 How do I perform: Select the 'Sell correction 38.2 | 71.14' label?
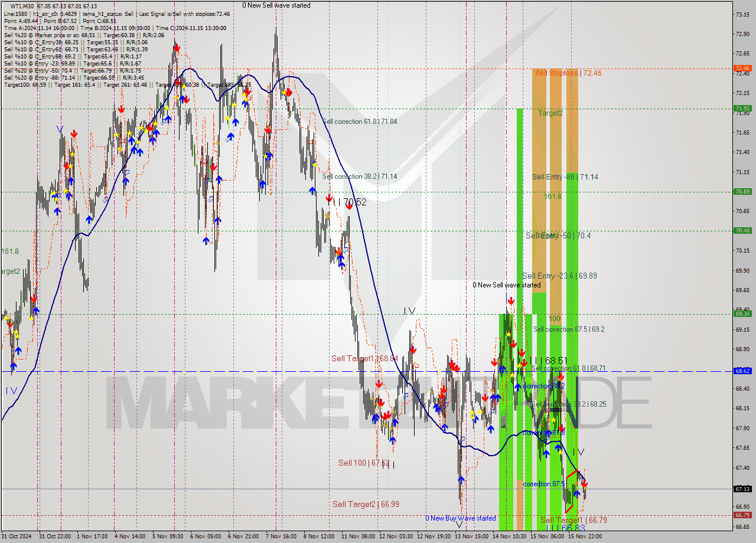[x=359, y=176]
